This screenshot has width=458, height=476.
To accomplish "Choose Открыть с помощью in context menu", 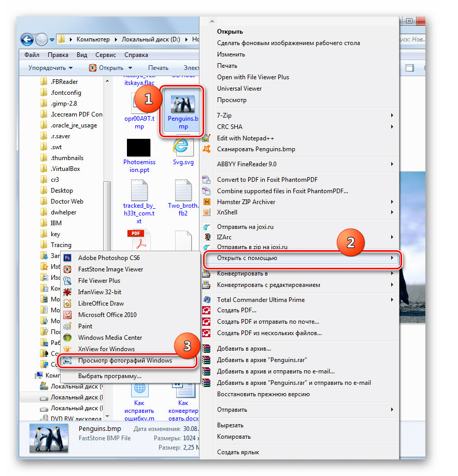I will click(302, 258).
